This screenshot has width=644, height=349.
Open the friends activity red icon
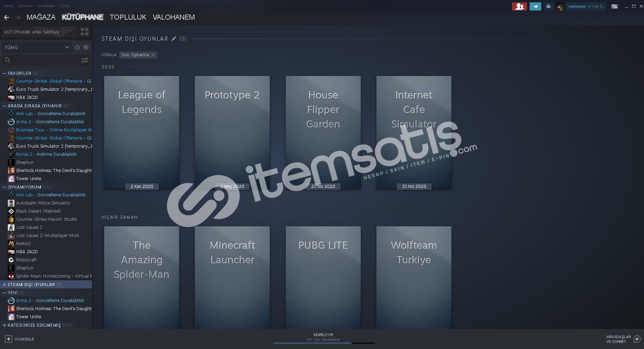tap(519, 6)
